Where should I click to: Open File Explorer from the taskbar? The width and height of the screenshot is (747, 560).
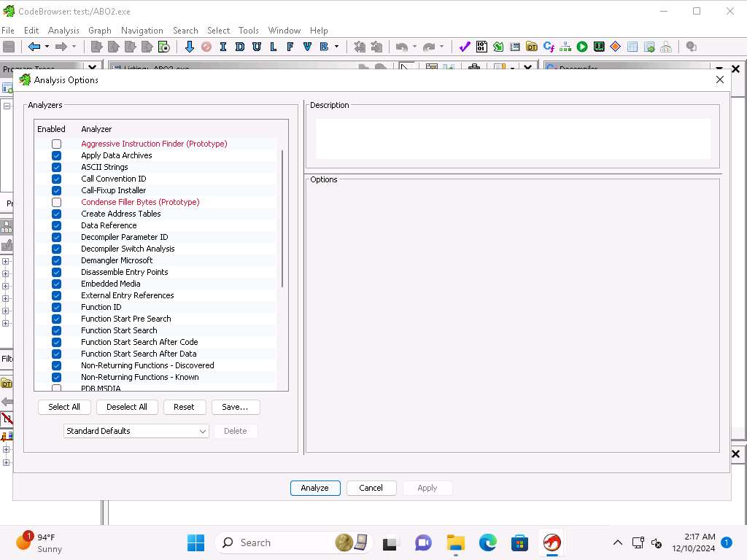click(x=456, y=542)
